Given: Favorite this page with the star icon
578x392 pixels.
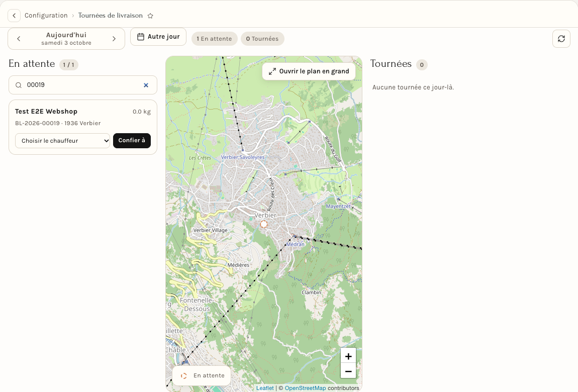Looking at the screenshot, I should (x=150, y=16).
